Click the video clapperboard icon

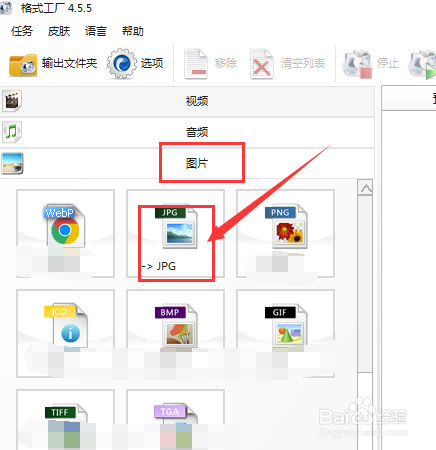click(12, 101)
